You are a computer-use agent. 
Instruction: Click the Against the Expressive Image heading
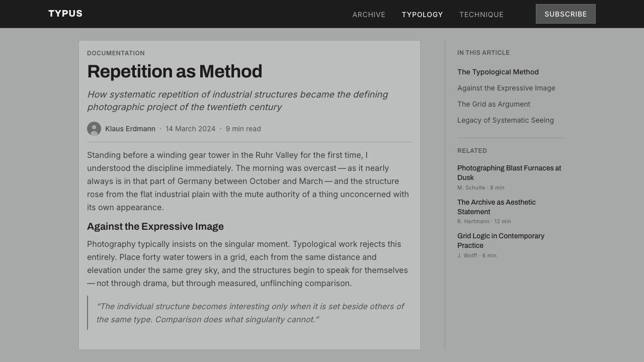point(155,226)
